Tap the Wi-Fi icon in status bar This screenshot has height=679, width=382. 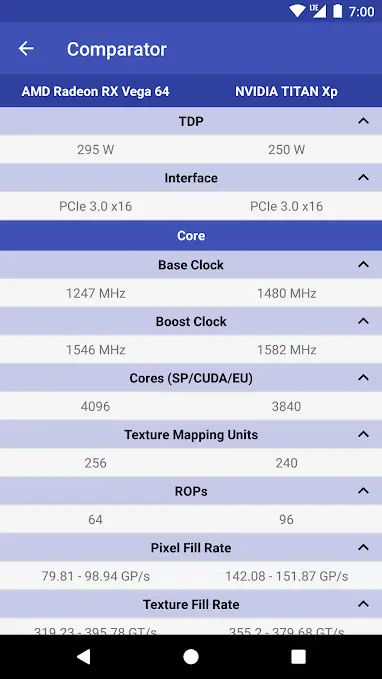(x=298, y=11)
